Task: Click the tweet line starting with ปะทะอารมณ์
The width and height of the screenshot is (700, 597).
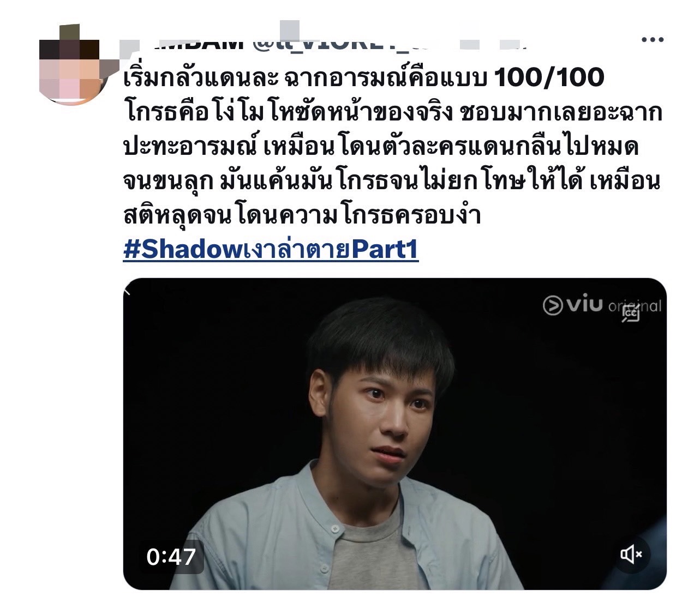Action: [x=381, y=147]
